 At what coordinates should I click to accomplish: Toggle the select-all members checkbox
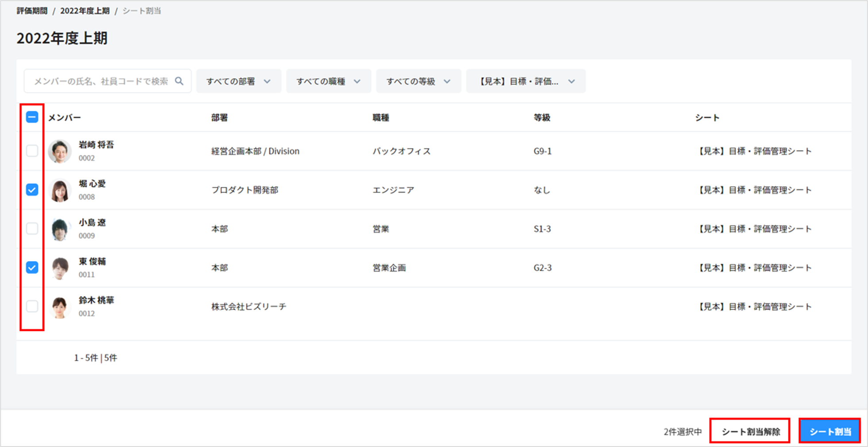click(32, 117)
